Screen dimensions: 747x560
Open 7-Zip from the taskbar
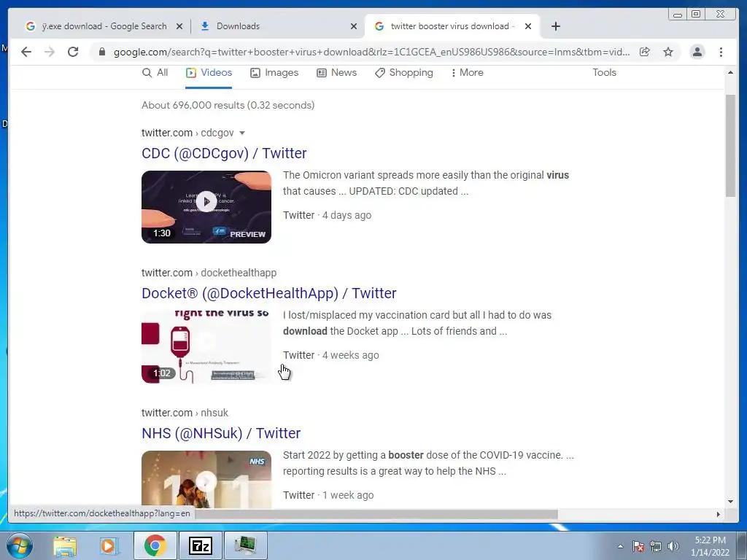tap(200, 545)
